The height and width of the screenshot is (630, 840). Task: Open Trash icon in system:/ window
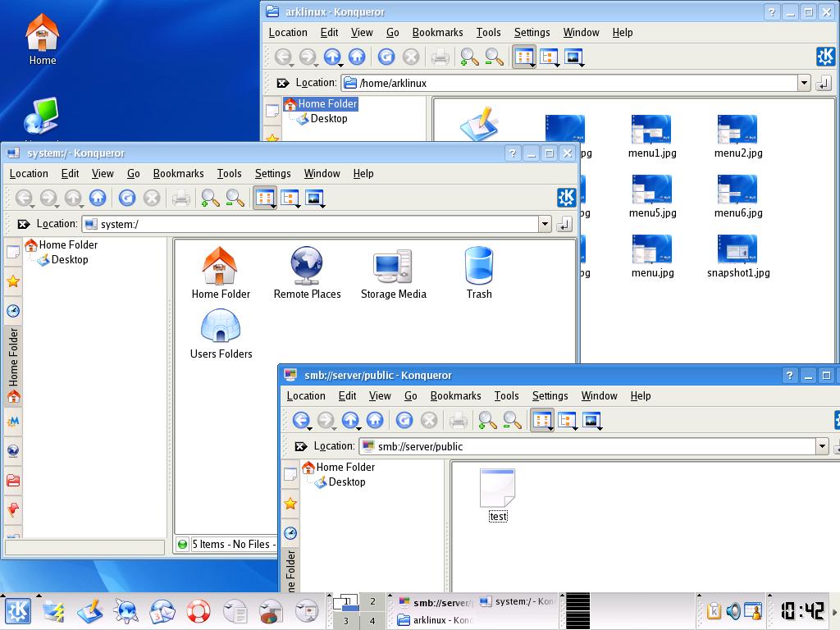[x=479, y=272]
